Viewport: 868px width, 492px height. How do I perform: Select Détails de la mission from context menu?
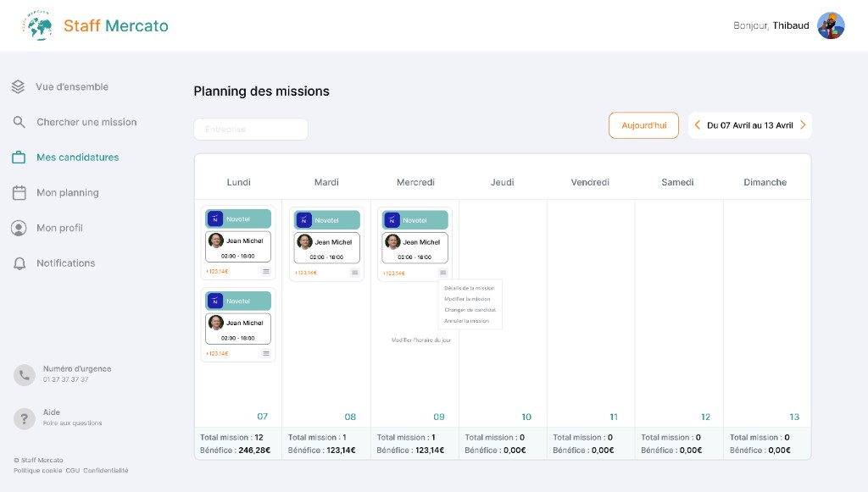470,288
